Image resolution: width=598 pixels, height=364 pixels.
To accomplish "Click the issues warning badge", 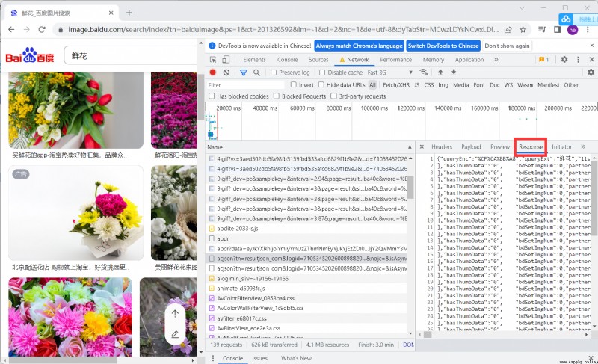I will click(x=543, y=60).
